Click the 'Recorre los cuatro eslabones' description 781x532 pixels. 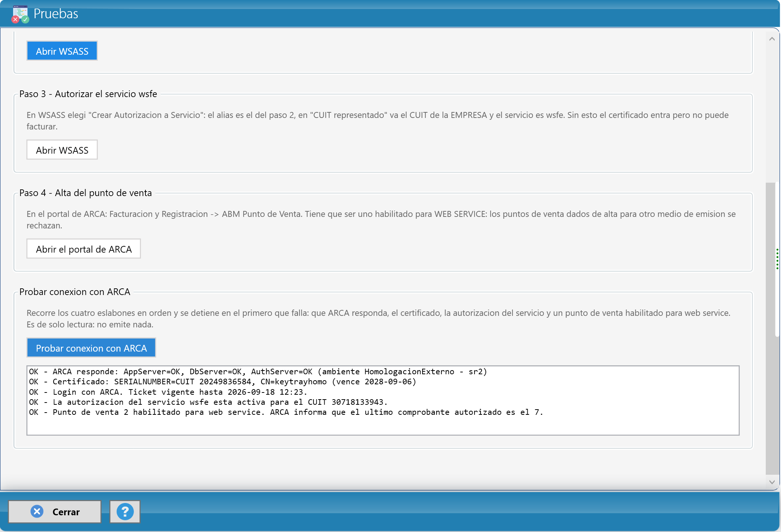(x=379, y=318)
